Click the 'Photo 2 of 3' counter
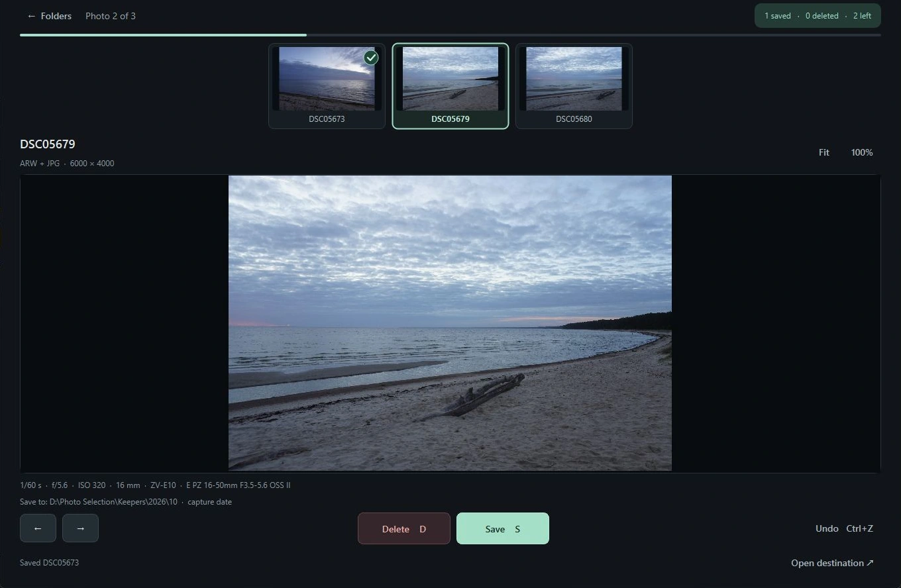 pyautogui.click(x=111, y=16)
